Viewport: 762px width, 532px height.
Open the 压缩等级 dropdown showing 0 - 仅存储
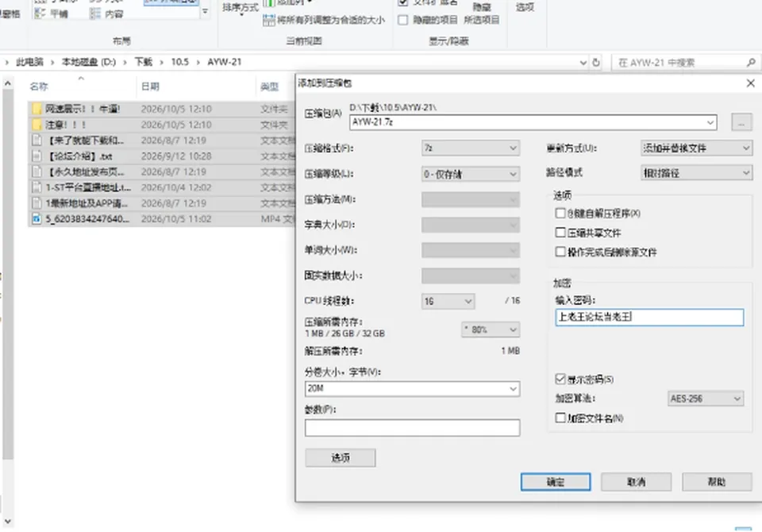471,174
